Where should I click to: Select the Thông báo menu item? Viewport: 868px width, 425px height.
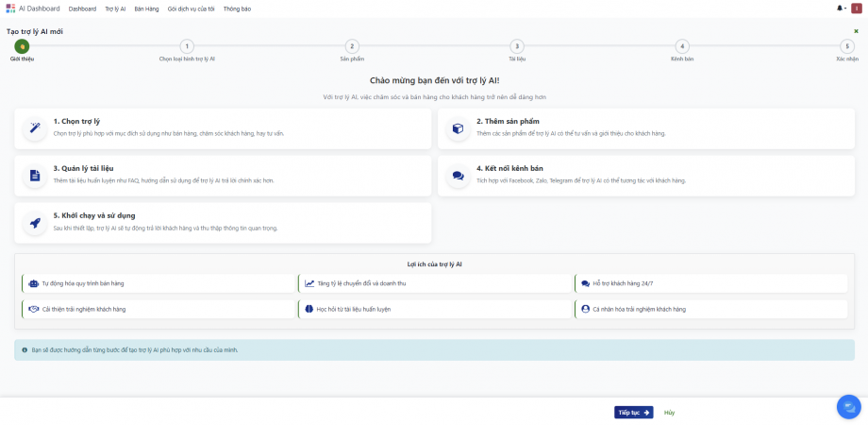pos(237,8)
